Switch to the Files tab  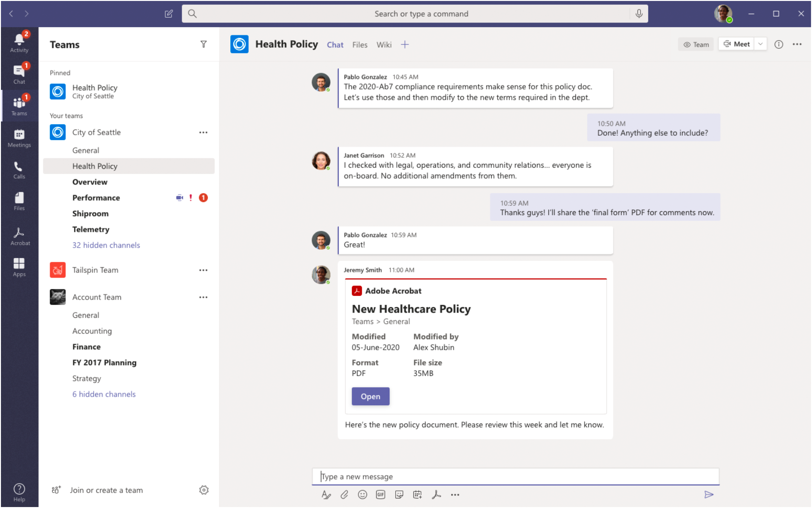359,44
